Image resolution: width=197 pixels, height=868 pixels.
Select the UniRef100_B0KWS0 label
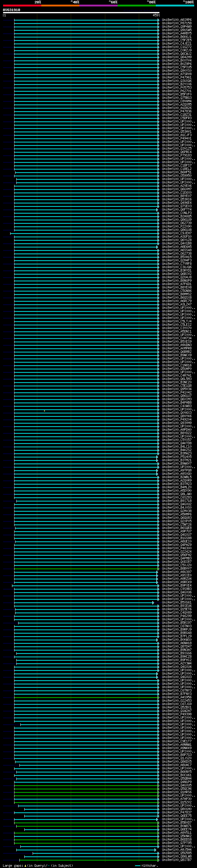pyautogui.click(x=176, y=640)
